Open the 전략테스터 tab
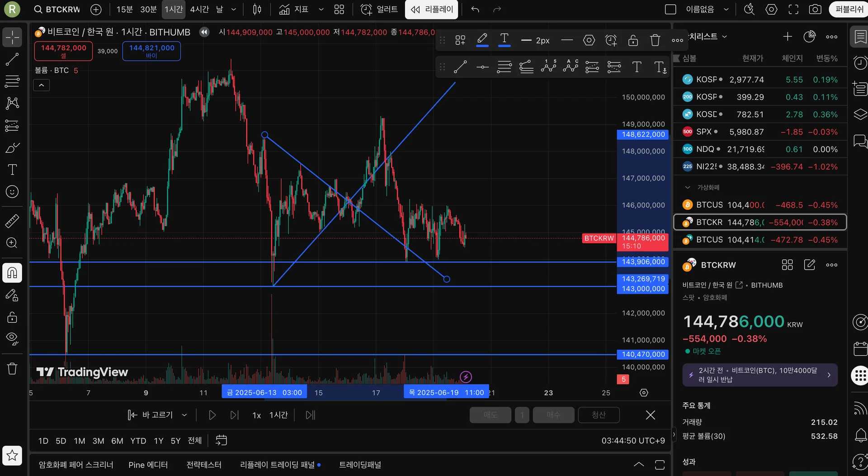 tap(204, 465)
